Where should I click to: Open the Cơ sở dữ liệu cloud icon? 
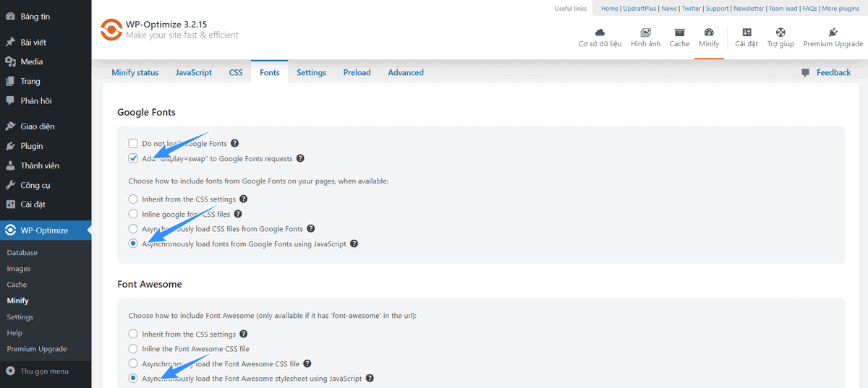click(600, 33)
